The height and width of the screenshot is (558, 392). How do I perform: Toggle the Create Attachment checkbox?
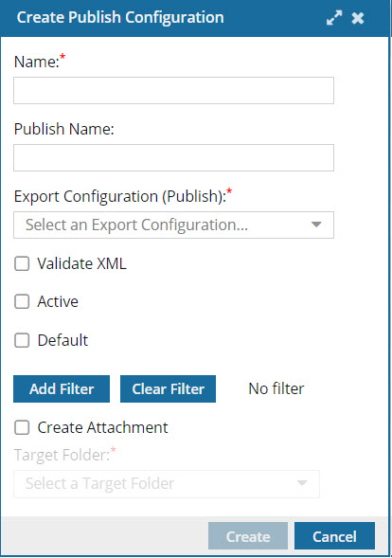coord(22,427)
